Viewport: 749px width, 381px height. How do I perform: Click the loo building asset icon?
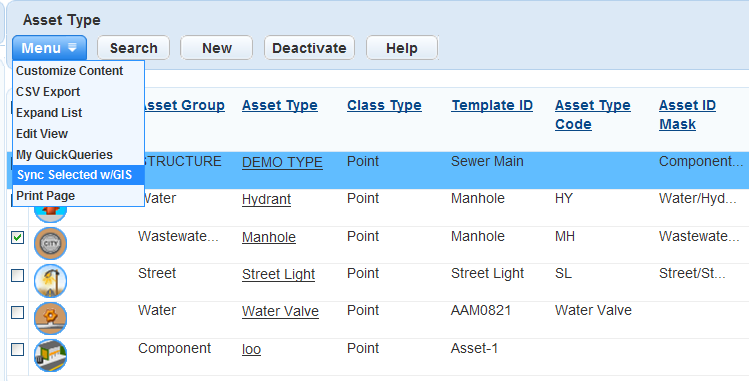click(x=50, y=355)
